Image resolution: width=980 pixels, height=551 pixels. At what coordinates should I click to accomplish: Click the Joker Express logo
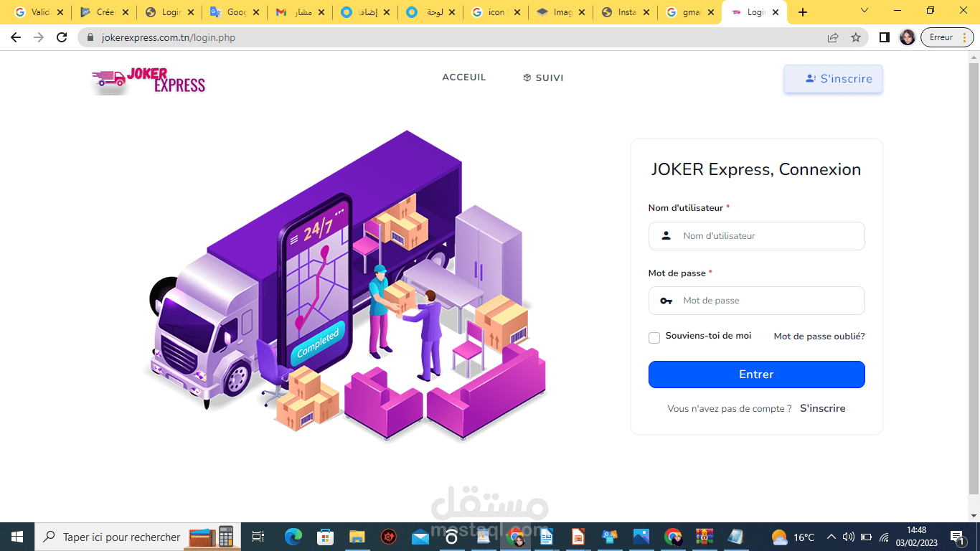click(x=149, y=80)
